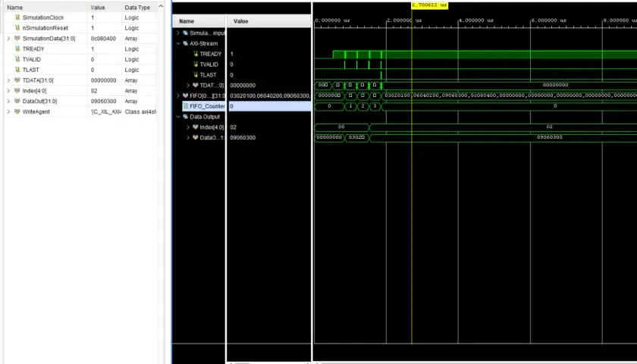Expand the Simulation input group in waveform
Screen dimensions: 637x364
click(178, 33)
